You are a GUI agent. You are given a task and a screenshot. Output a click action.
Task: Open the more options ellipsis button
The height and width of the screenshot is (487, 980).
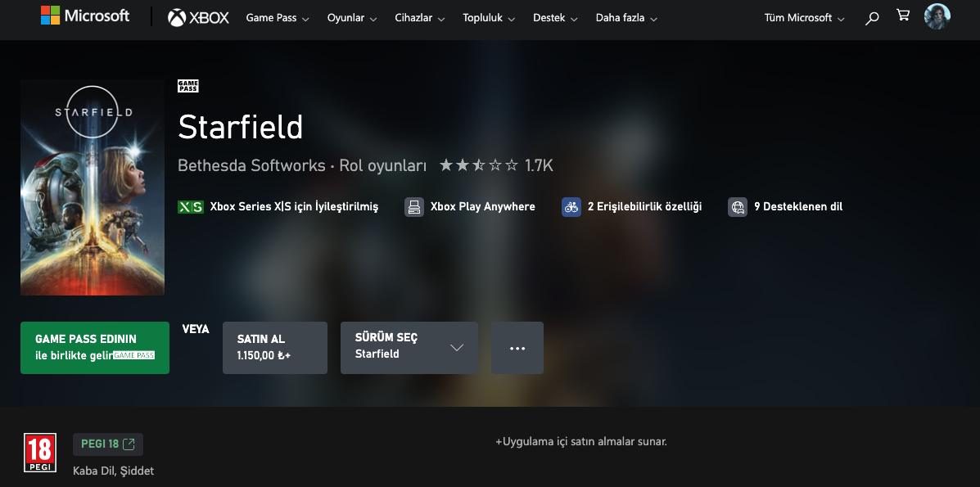517,348
